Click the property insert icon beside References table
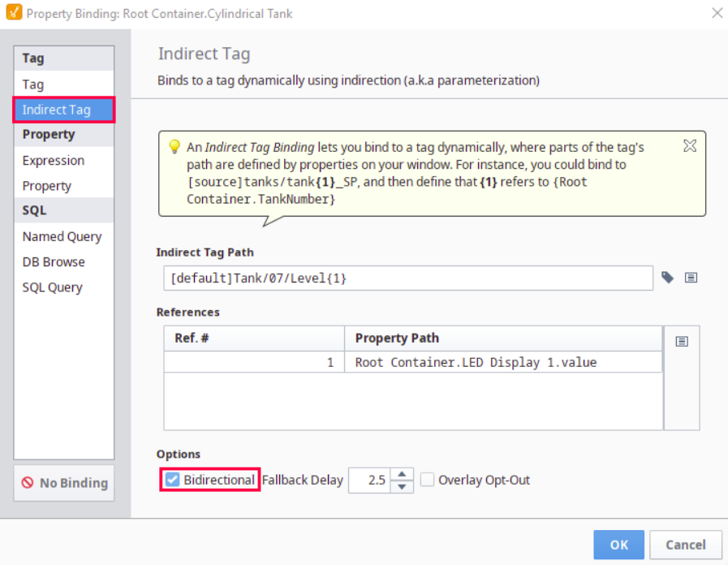The width and height of the screenshot is (728, 565). [682, 342]
